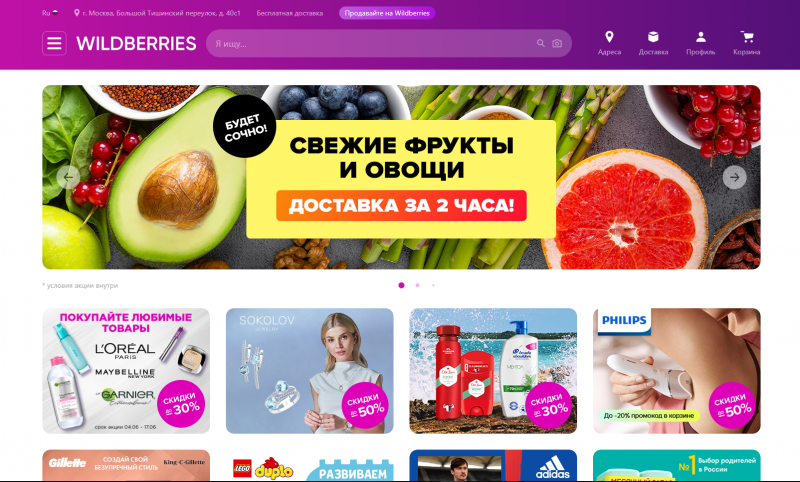This screenshot has height=482, width=800.
Task: Click Продавайте на Wildberries button
Action: (x=387, y=13)
